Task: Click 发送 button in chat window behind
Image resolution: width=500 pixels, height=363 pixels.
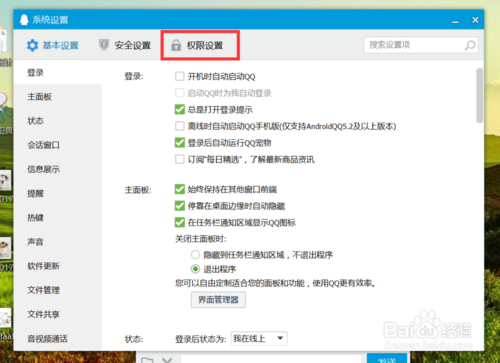Action: pyautogui.click(x=387, y=359)
